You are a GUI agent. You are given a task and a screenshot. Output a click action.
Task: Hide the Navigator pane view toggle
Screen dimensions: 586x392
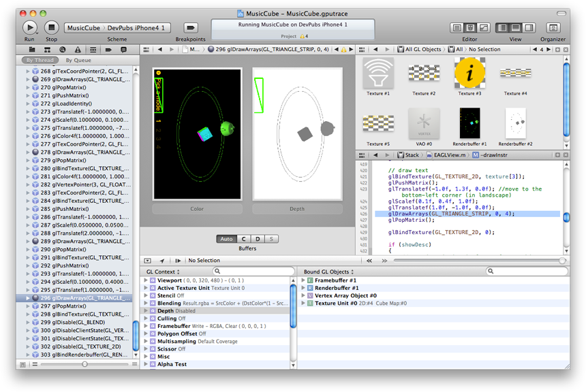tap(502, 28)
